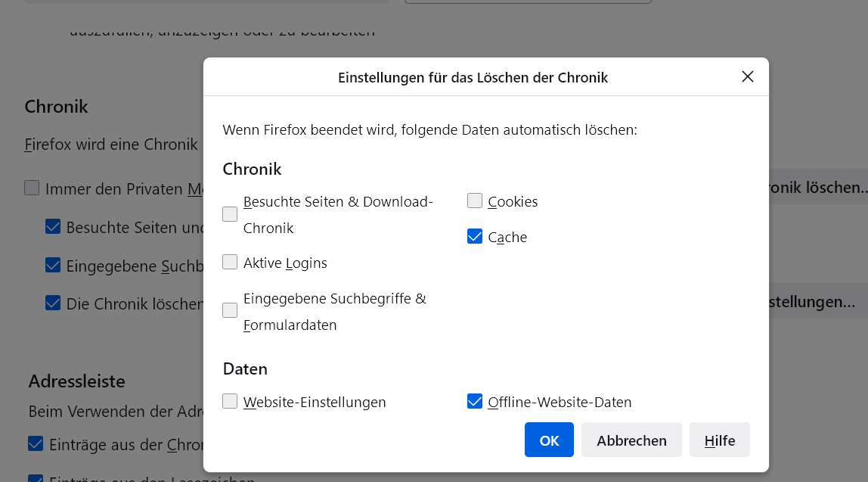Enable the Cookies checkbox

[475, 201]
